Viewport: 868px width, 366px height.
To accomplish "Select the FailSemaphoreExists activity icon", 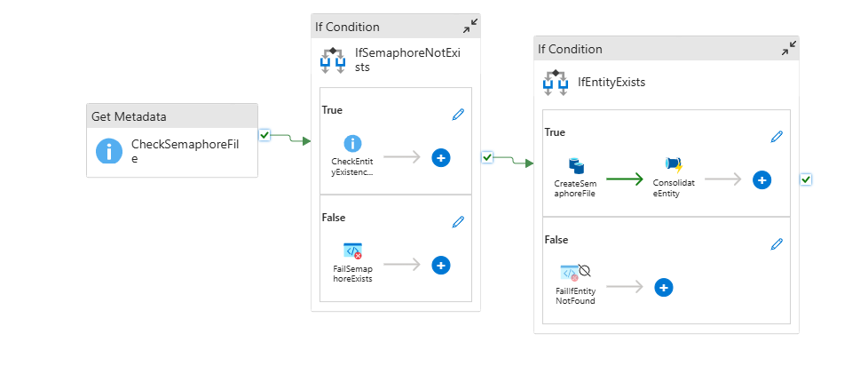I will coord(352,251).
